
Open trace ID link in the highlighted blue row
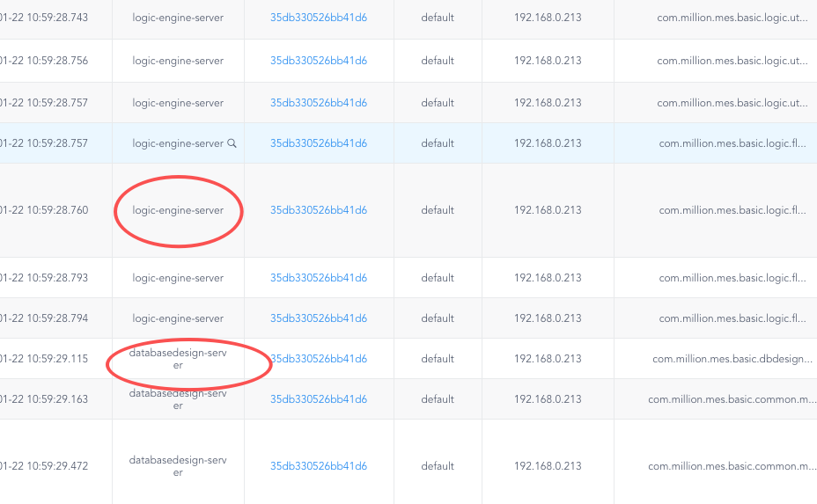coord(318,143)
